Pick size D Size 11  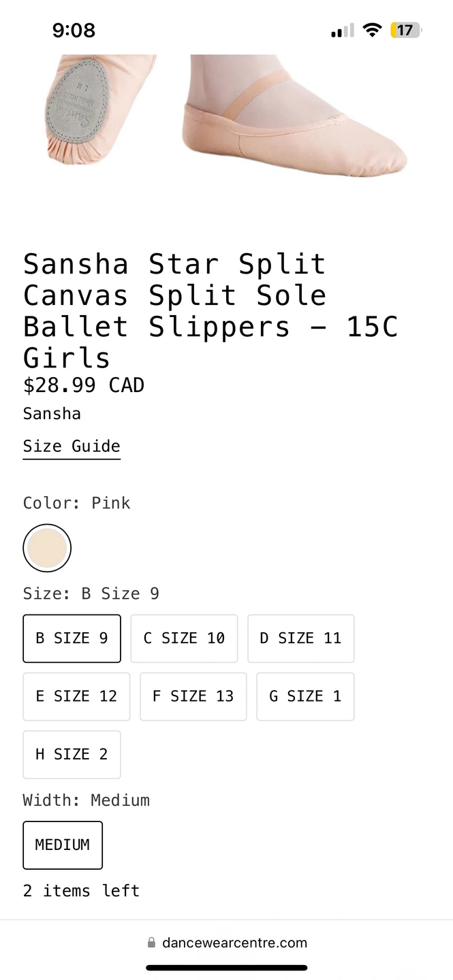pyautogui.click(x=300, y=638)
